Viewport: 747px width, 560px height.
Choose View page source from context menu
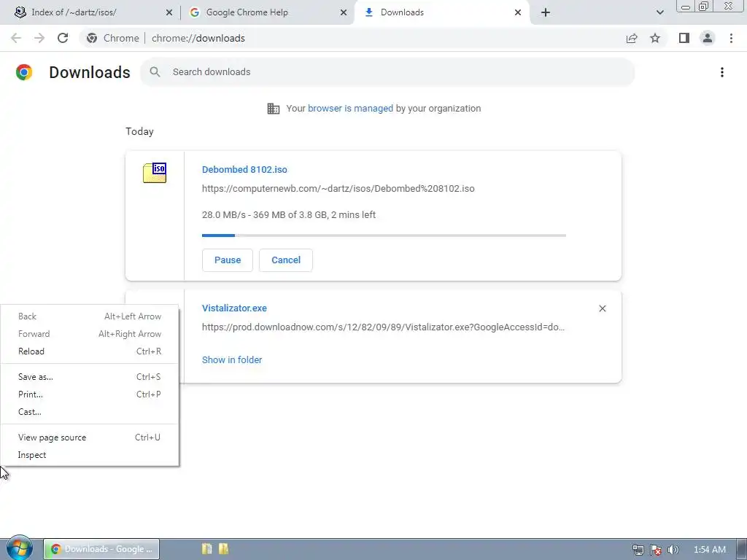[90, 437]
